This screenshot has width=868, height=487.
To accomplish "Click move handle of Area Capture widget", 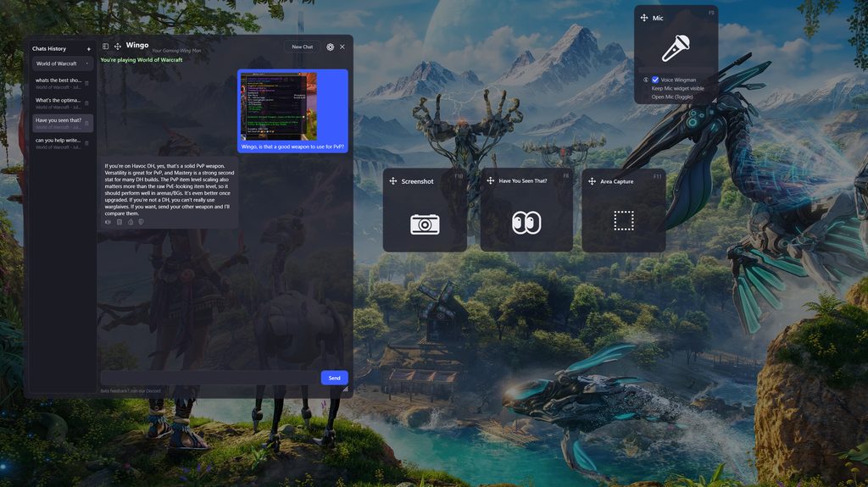I will (x=592, y=181).
